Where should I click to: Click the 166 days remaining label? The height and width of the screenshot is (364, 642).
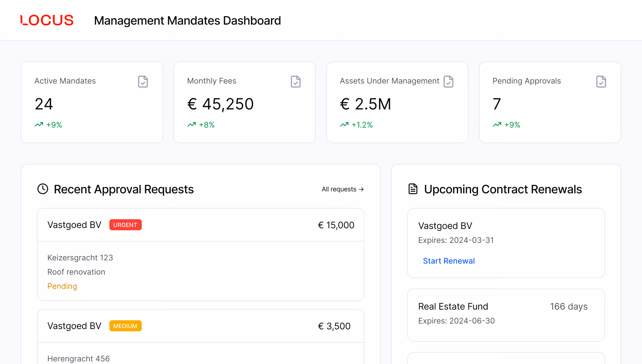click(x=568, y=306)
